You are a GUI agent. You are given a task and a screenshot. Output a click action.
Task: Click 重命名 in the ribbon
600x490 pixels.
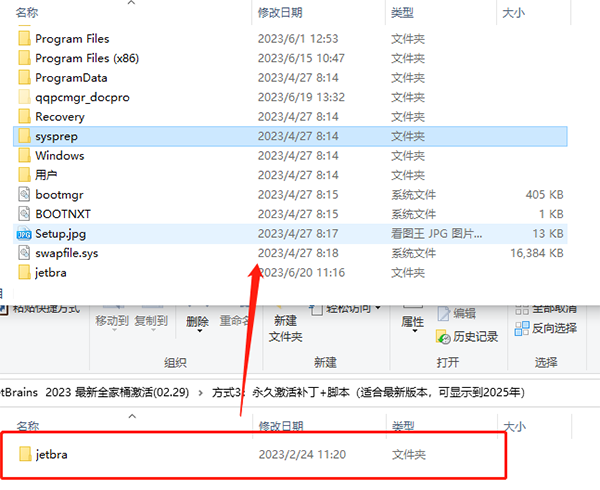point(234,321)
